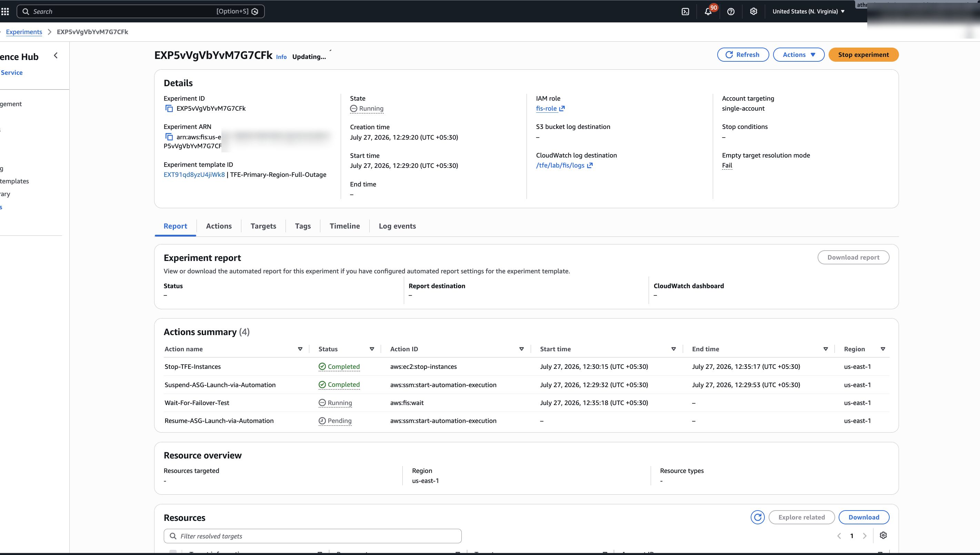
Task: Open console settings gear in top bar
Action: click(x=753, y=11)
